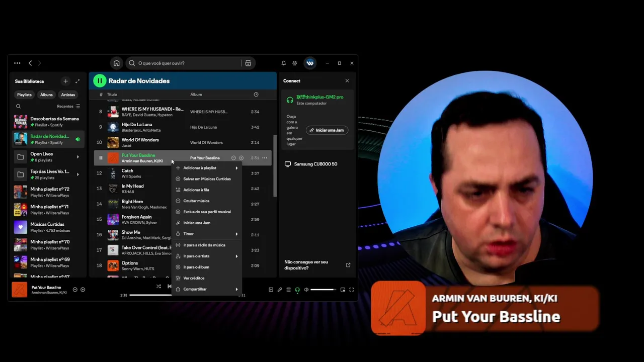Open now-playing album art thumbnail
The height and width of the screenshot is (362, 644).
click(19, 290)
